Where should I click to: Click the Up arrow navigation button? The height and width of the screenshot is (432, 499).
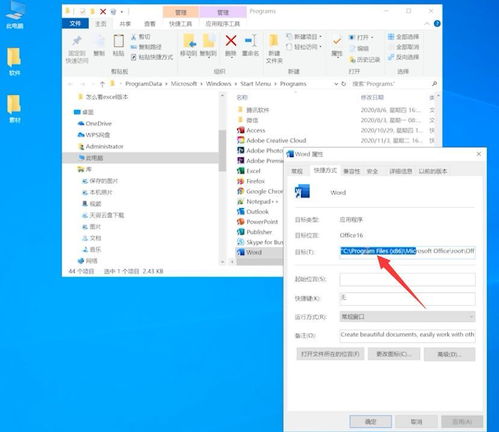tap(102, 84)
